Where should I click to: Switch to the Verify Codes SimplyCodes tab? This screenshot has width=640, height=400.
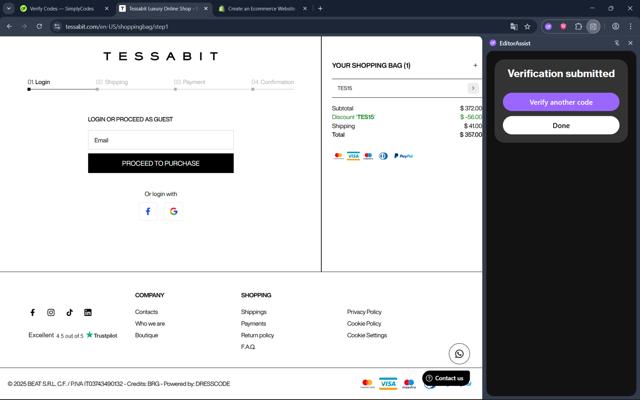coord(61,9)
